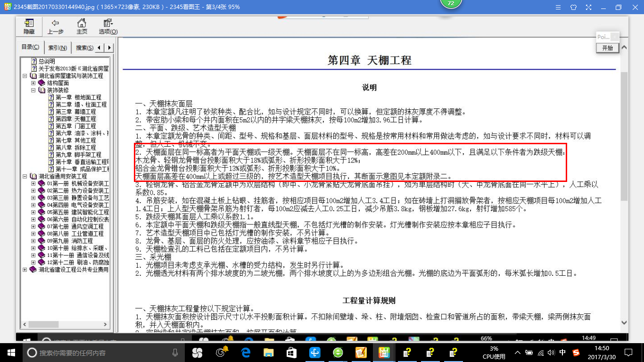This screenshot has width=644, height=362.
Task: Click the Cortana search box
Action: pyautogui.click(x=104, y=352)
